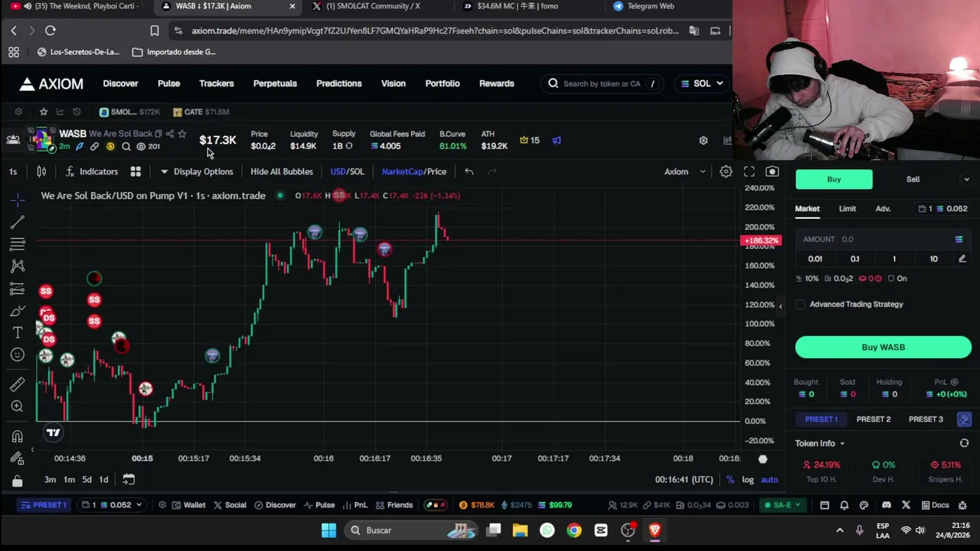Expand Display Options dropdown
Screen dimensions: 980x551
(197, 171)
